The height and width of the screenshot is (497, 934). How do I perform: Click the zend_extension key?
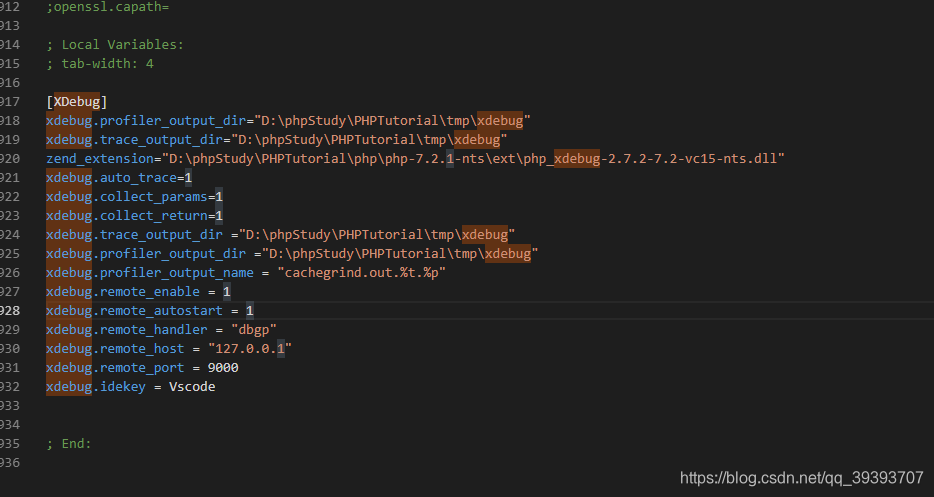(x=100, y=159)
